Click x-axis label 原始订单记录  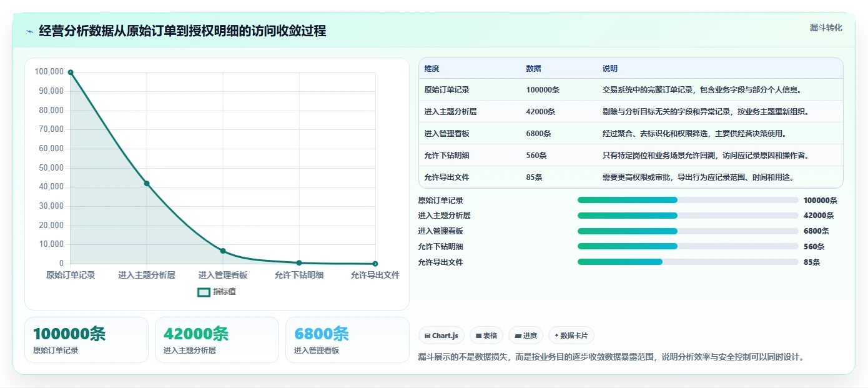click(x=71, y=275)
